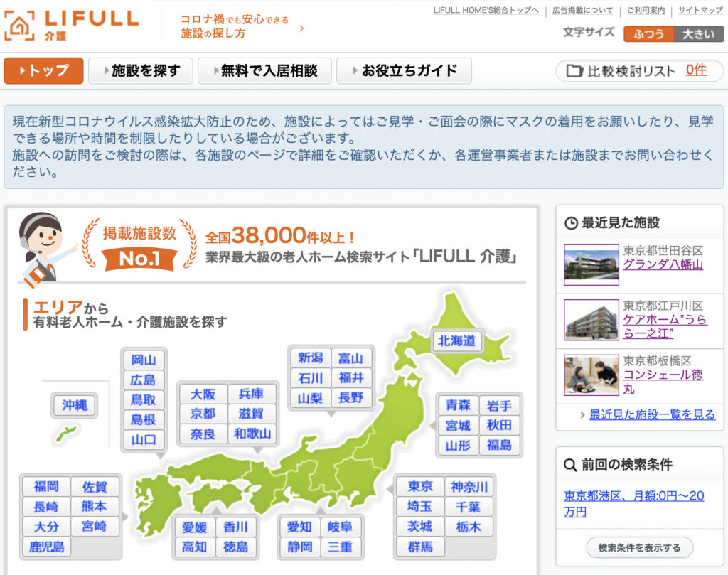View 最近見た施設一覧を見る link
This screenshot has width=728, height=575.
[x=653, y=414]
